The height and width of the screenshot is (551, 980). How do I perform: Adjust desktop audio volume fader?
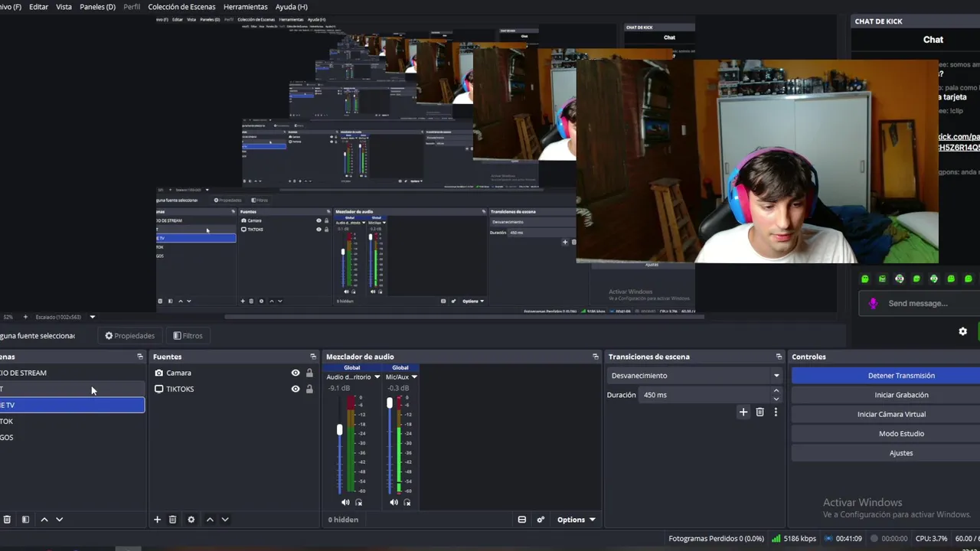(x=340, y=430)
